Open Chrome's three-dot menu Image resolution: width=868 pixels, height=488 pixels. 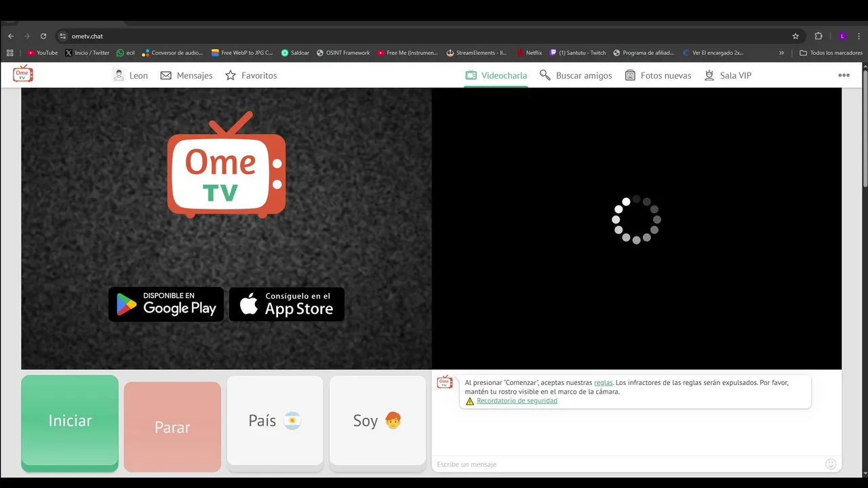(x=859, y=36)
